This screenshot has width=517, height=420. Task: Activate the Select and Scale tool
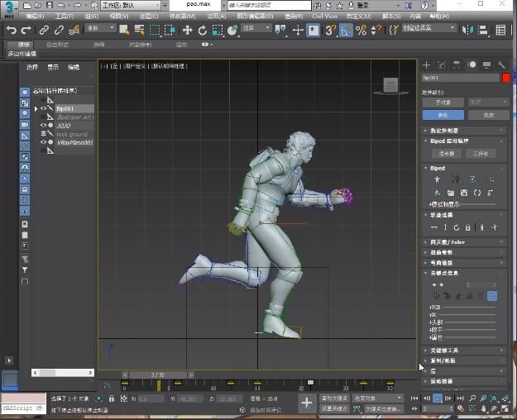[x=218, y=31]
